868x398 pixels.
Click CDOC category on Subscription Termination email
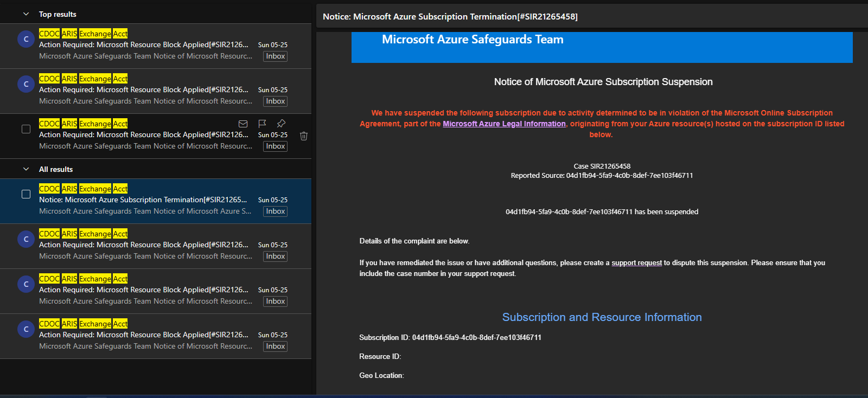point(49,189)
